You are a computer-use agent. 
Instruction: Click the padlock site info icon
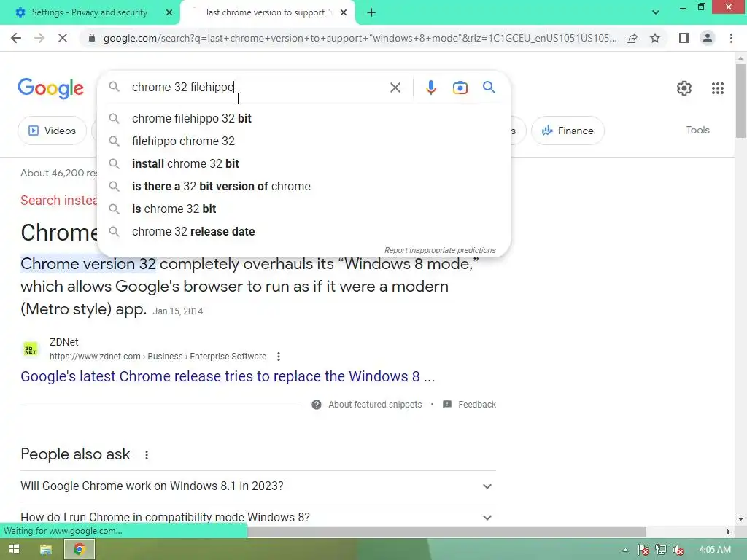[92, 38]
